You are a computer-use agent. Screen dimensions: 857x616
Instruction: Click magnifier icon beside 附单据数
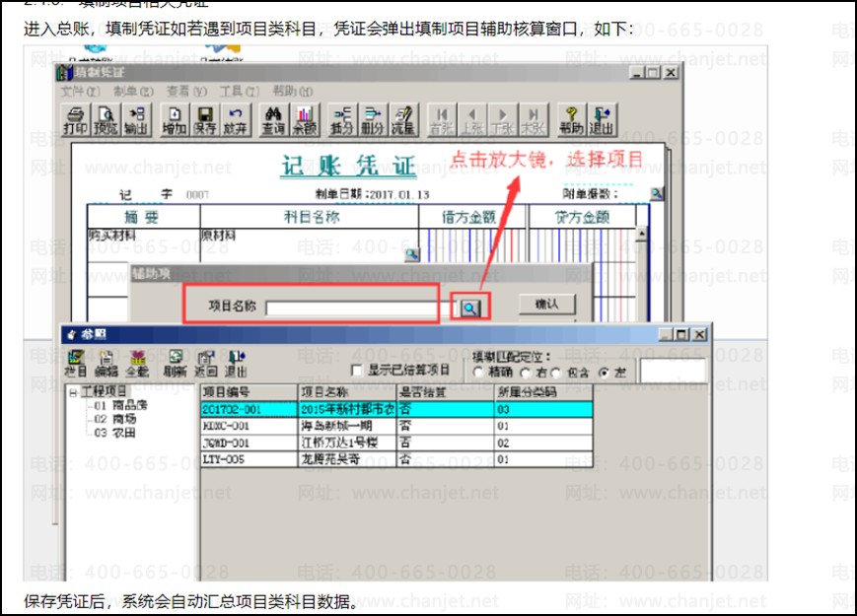pyautogui.click(x=657, y=193)
